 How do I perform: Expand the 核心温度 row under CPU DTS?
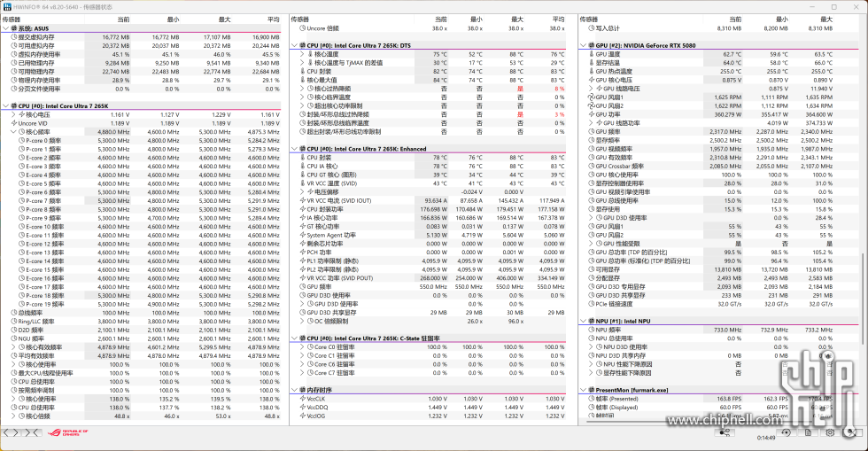point(302,54)
